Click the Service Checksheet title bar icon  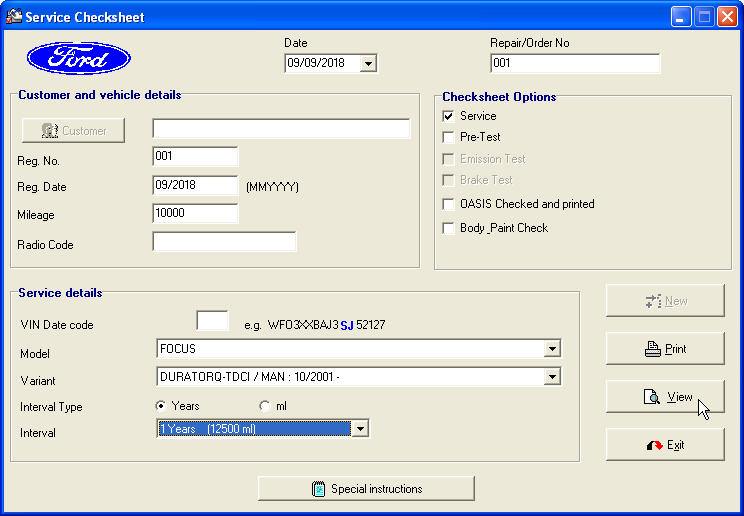click(14, 17)
